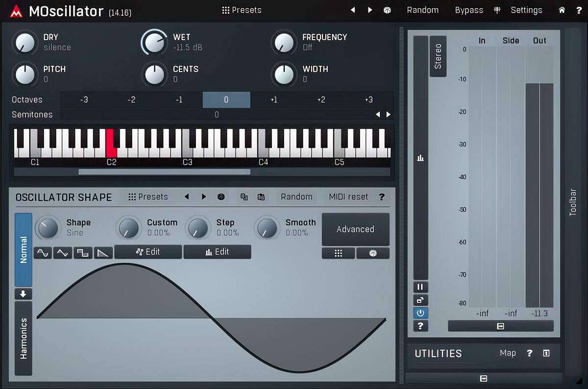Screen dimensions: 588x389
Task: Click the MeldaProduction logo icon
Action: tap(16, 11)
